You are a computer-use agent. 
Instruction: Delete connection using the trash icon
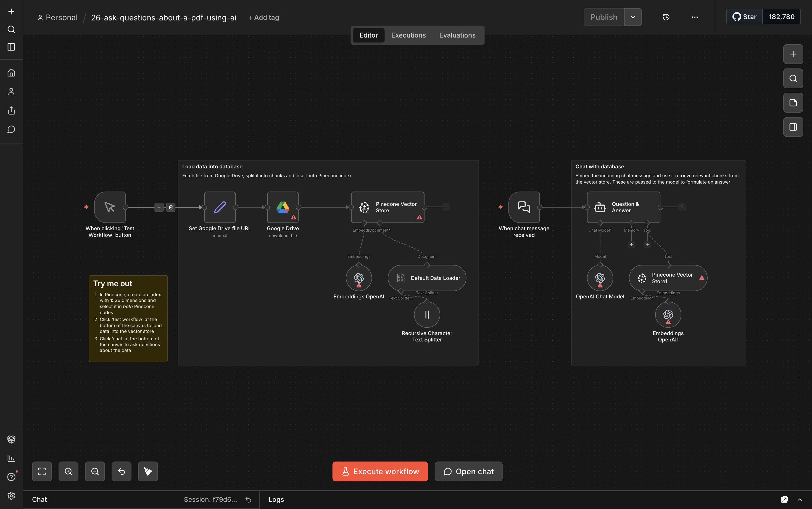pos(171,207)
